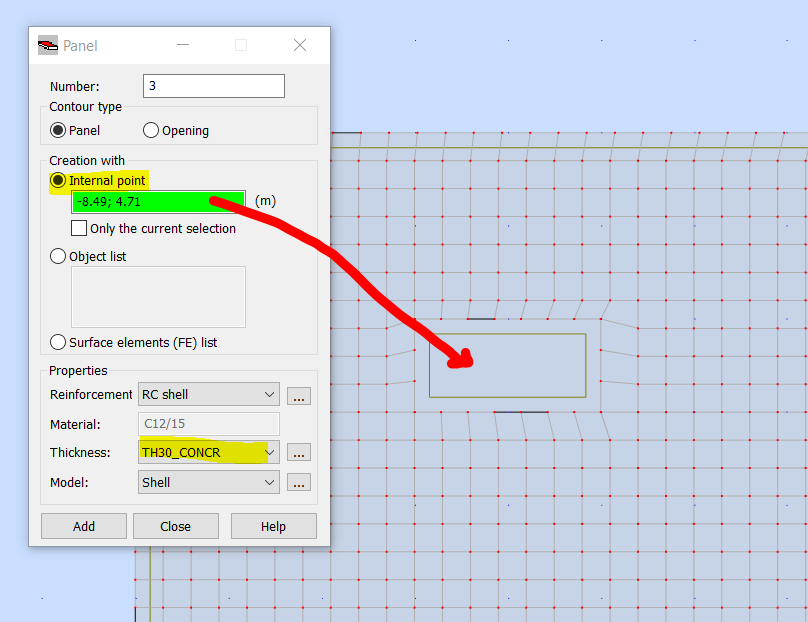
Task: Select the Opening contour type
Action: (x=150, y=129)
